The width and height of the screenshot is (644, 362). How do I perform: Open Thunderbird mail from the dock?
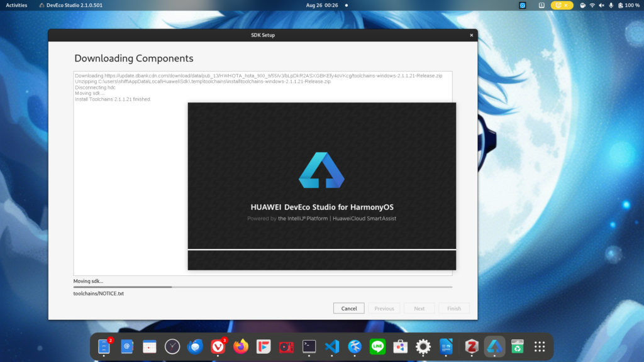tap(194, 346)
